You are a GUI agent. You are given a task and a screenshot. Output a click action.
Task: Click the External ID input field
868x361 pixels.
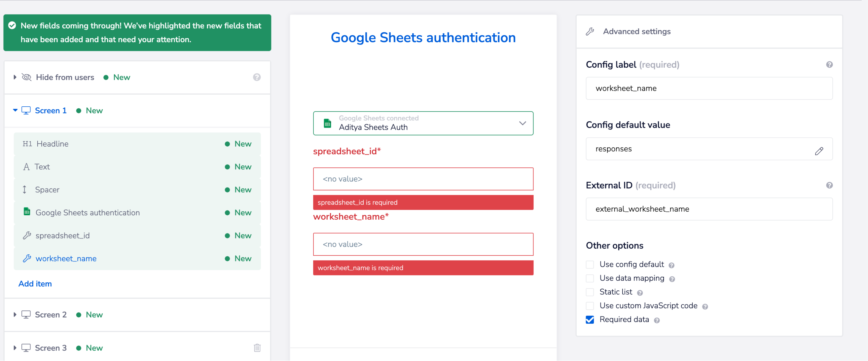pyautogui.click(x=709, y=209)
